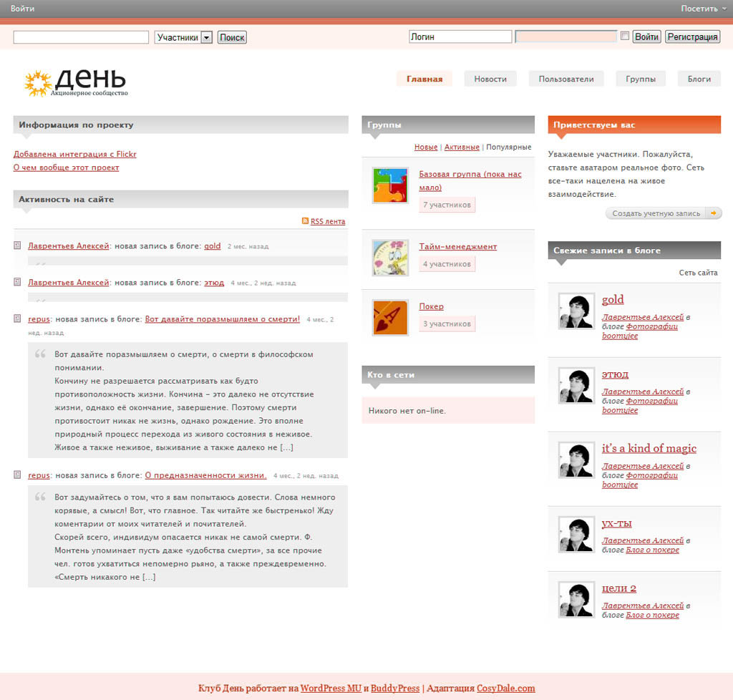Open it's a kind of magic post
This screenshot has width=733, height=700.
649,448
